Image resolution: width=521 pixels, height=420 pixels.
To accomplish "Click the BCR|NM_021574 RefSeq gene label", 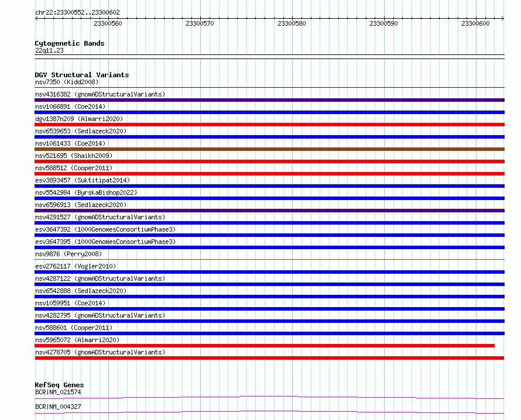I will coord(58,392).
